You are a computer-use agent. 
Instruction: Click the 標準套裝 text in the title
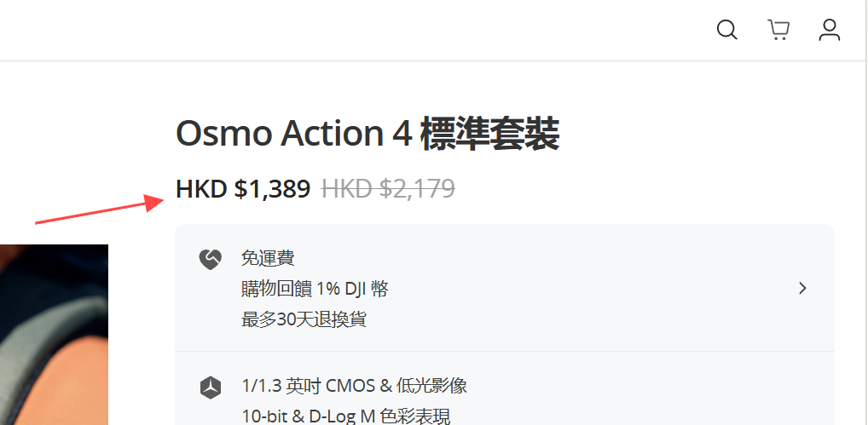489,135
